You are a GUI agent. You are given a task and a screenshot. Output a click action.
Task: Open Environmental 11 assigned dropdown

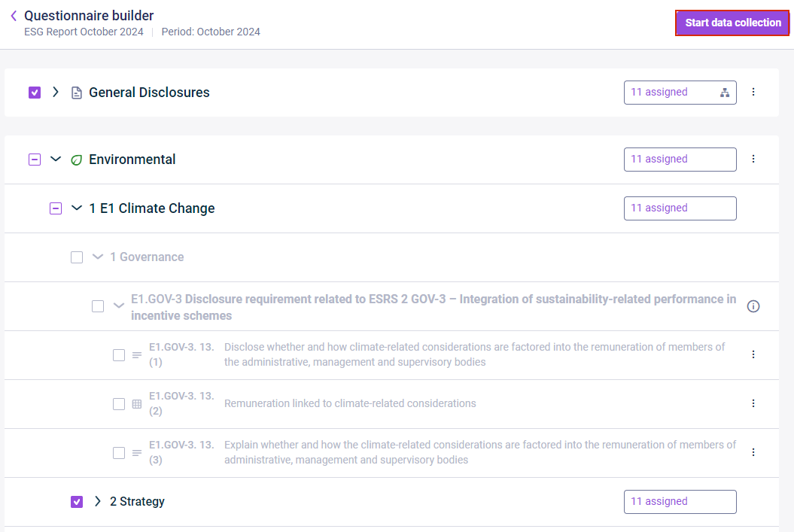point(680,160)
